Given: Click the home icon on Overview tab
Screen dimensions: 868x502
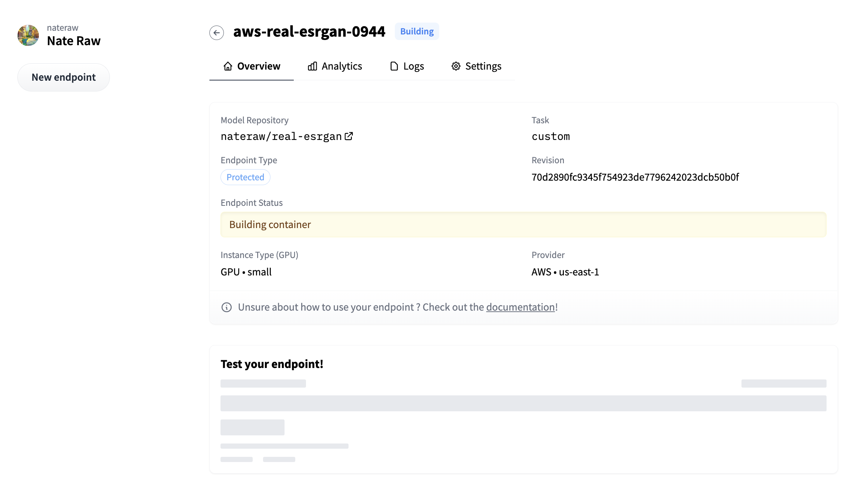Looking at the screenshot, I should pyautogui.click(x=228, y=66).
